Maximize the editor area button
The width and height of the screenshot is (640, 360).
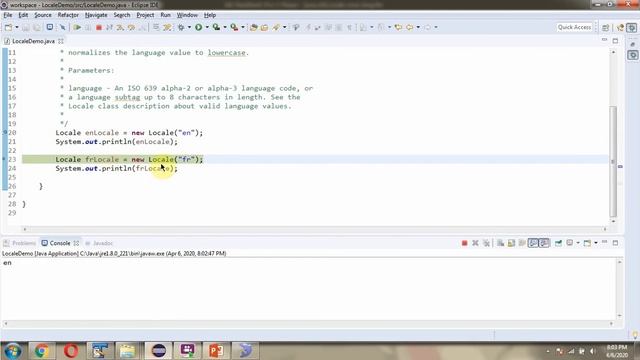(x=615, y=41)
